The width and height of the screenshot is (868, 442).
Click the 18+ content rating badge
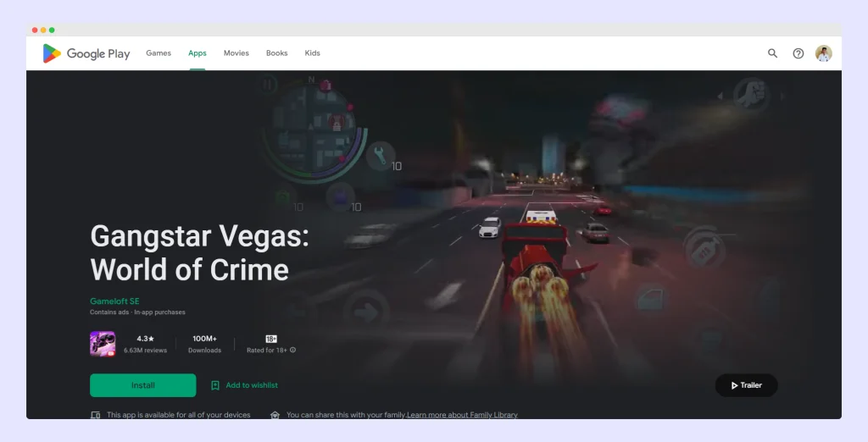click(x=271, y=339)
